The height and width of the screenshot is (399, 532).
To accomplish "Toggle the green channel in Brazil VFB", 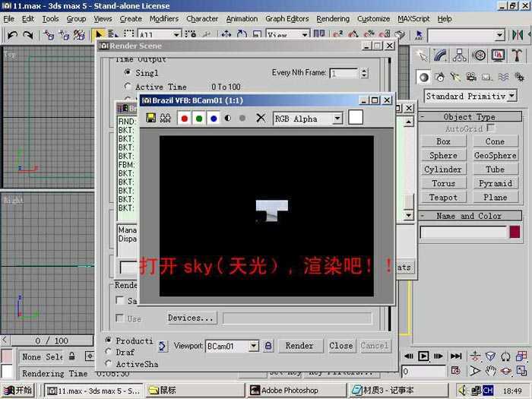I will pos(199,118).
